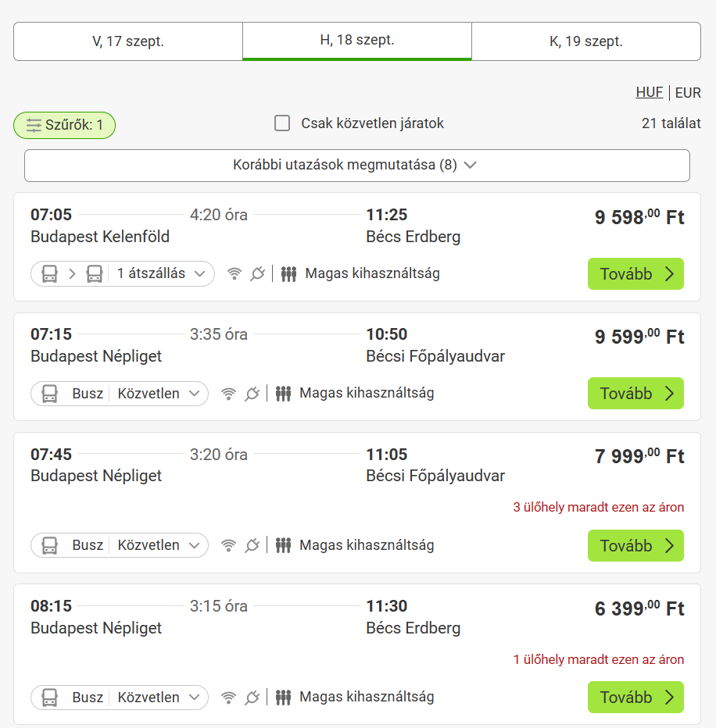Enable the Csak közvetlen járatok checkbox
The height and width of the screenshot is (728, 716).
(x=282, y=123)
